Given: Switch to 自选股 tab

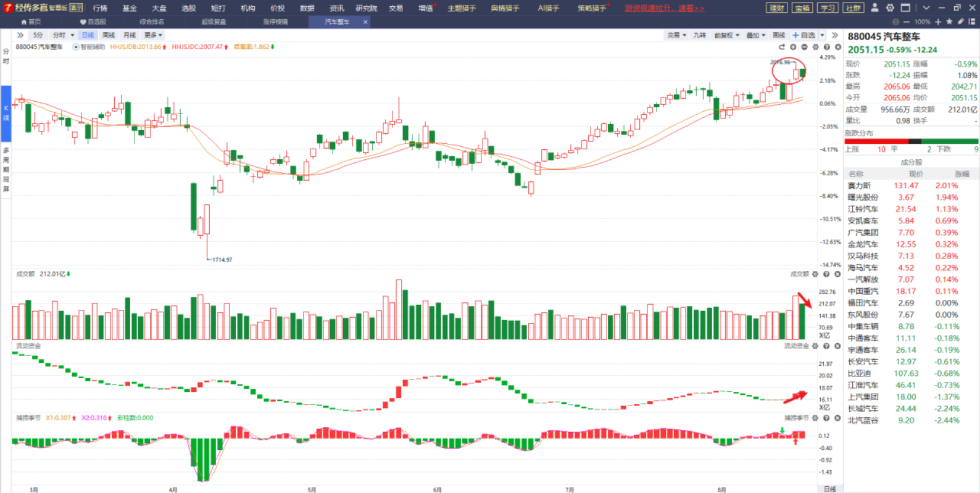Looking at the screenshot, I should 93,22.
